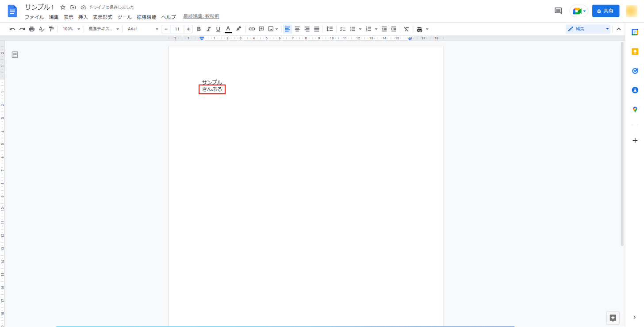Click the 共有 share button
This screenshot has height=327, width=644.
606,11
